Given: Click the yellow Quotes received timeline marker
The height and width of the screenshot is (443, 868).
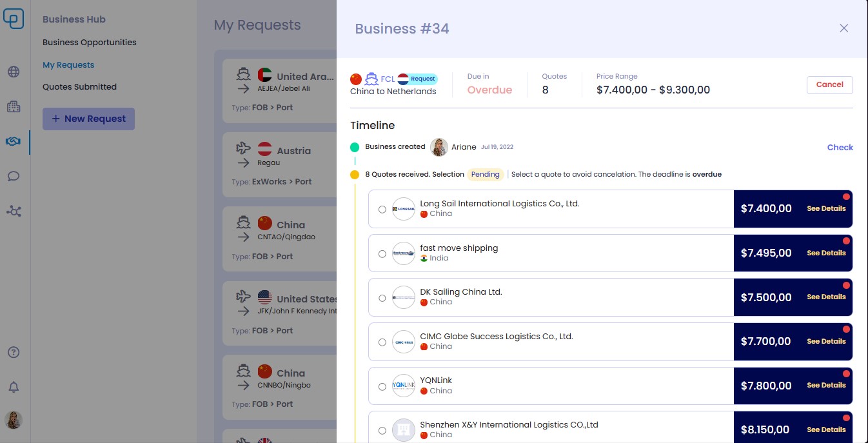Looking at the screenshot, I should 355,175.
